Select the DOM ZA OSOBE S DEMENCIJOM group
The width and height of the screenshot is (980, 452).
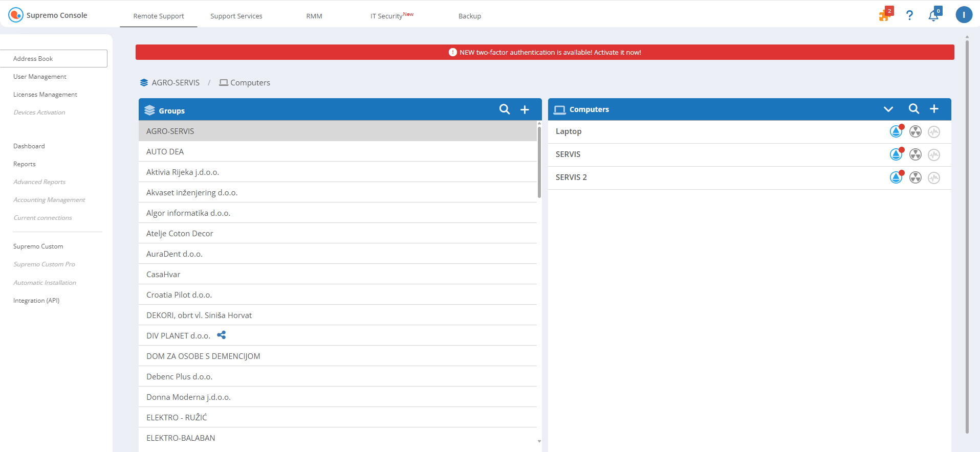tap(338, 356)
